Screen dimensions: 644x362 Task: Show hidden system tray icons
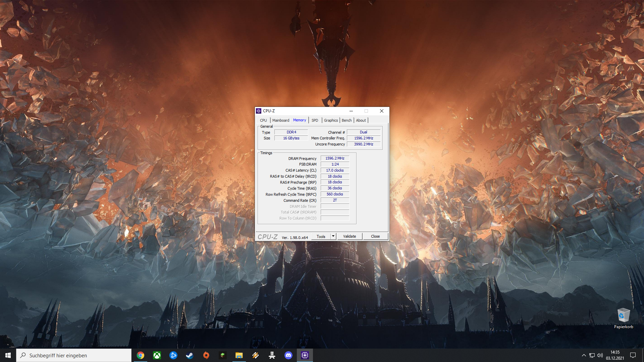pos(584,355)
